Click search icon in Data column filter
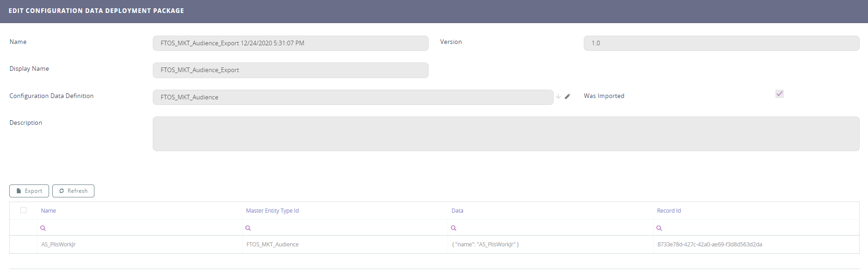The image size is (868, 276). [x=454, y=228]
